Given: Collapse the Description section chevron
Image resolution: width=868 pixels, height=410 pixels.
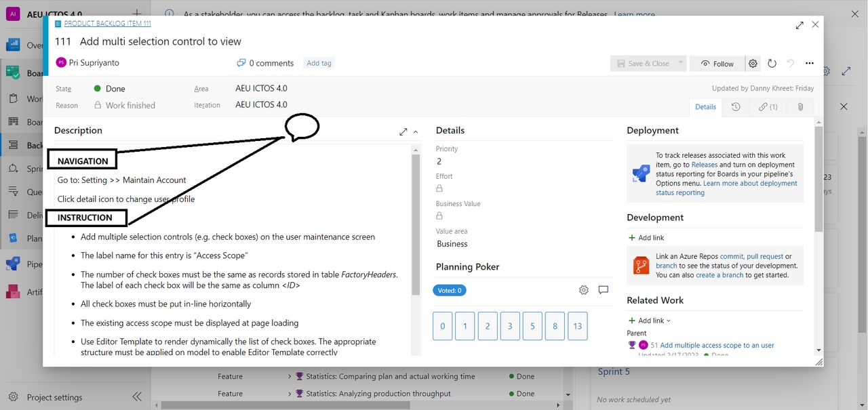Looking at the screenshot, I should click(416, 131).
